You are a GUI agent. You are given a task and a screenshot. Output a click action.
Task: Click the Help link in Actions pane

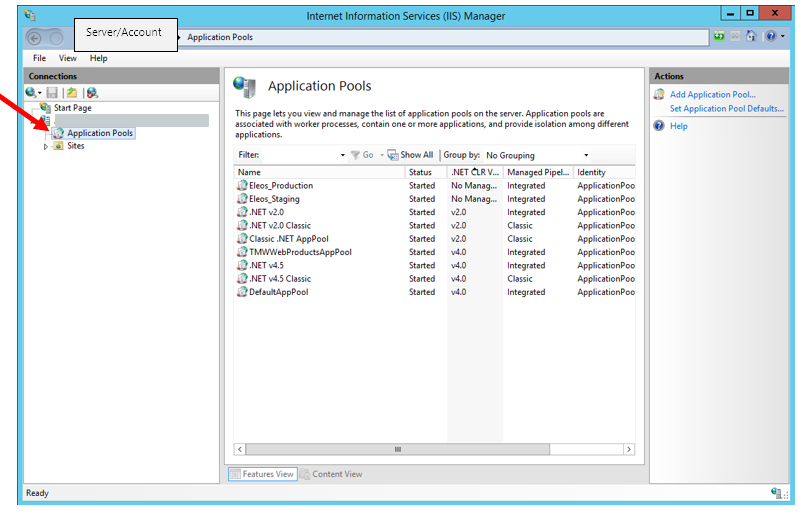[679, 126]
